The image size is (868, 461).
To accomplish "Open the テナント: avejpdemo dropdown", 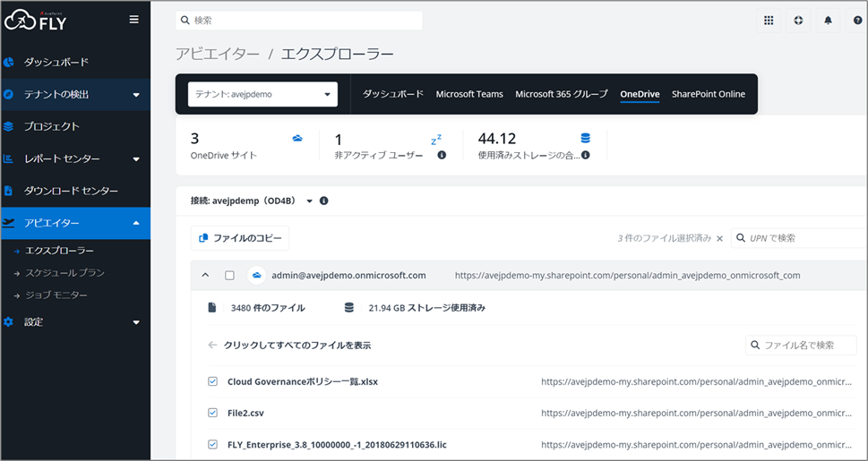I will [x=263, y=94].
